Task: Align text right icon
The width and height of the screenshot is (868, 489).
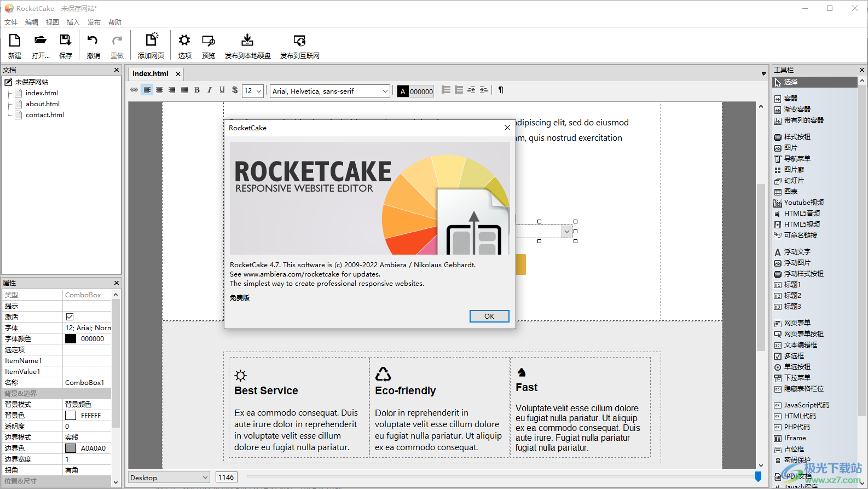Action: tap(172, 90)
